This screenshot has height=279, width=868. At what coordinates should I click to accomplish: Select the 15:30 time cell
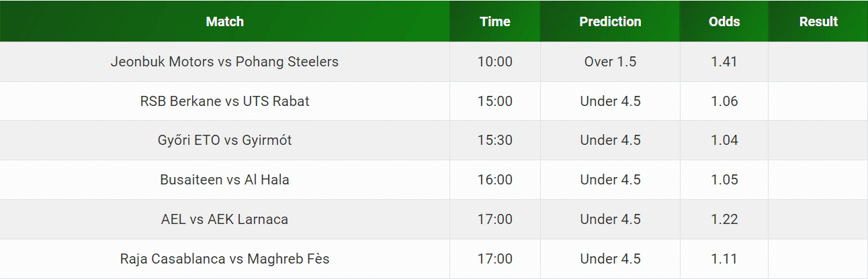[495, 140]
